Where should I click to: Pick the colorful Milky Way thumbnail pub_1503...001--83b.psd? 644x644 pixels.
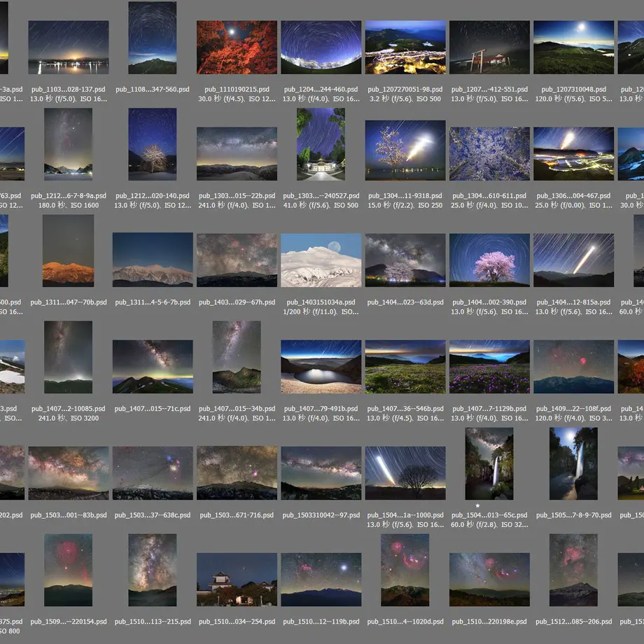click(x=69, y=472)
